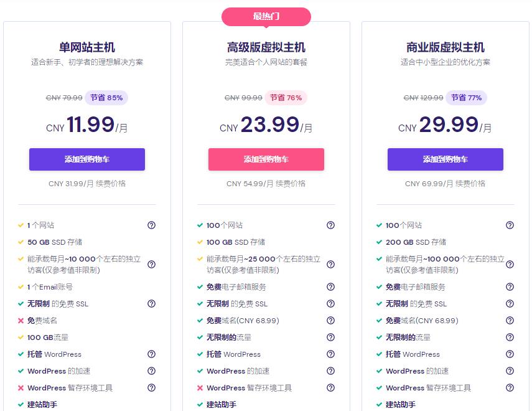The width and height of the screenshot is (532, 411).
Task: Click help icon beside 1个网站 in 单网站主机
Action: (151, 225)
